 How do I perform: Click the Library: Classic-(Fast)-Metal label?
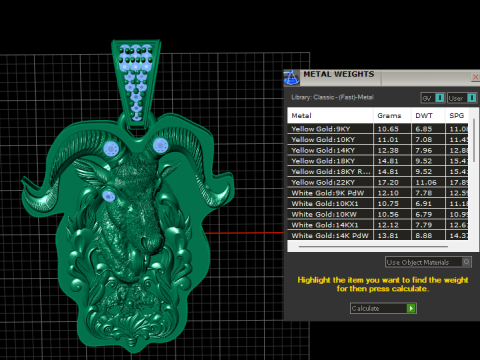332,97
